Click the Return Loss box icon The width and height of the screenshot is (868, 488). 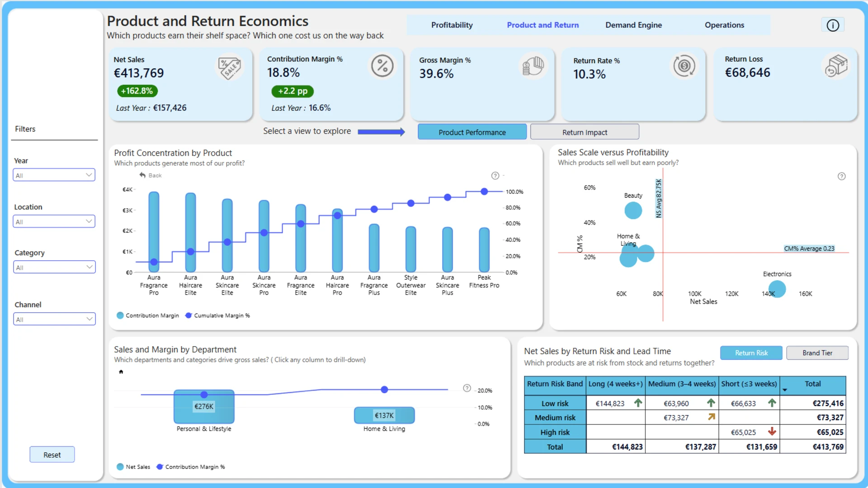click(836, 66)
